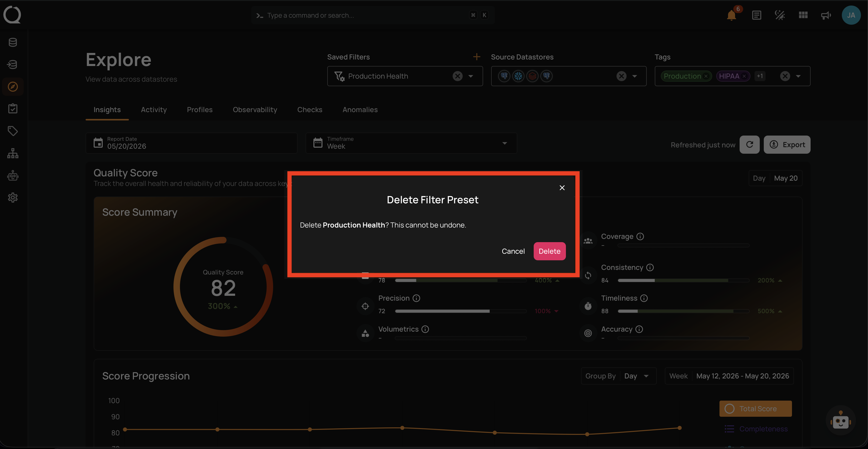
Task: Toggle Completeness series in chart legend
Action: coord(756,429)
